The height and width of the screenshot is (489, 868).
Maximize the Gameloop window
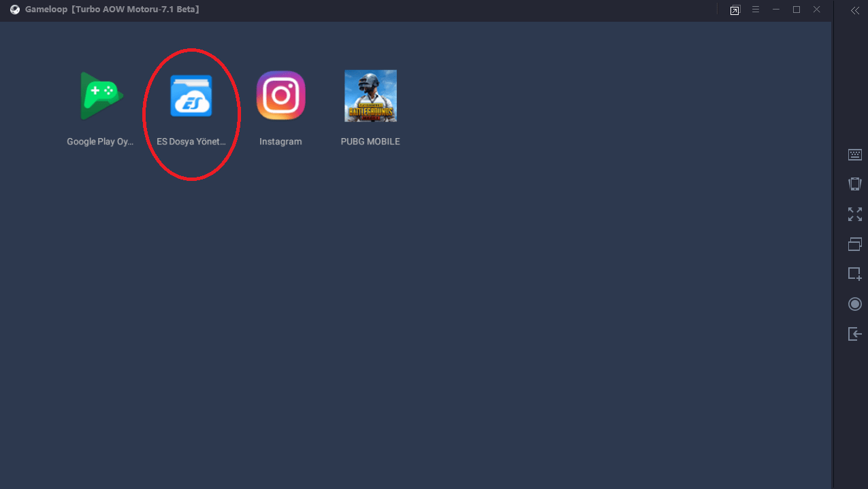pyautogui.click(x=797, y=10)
